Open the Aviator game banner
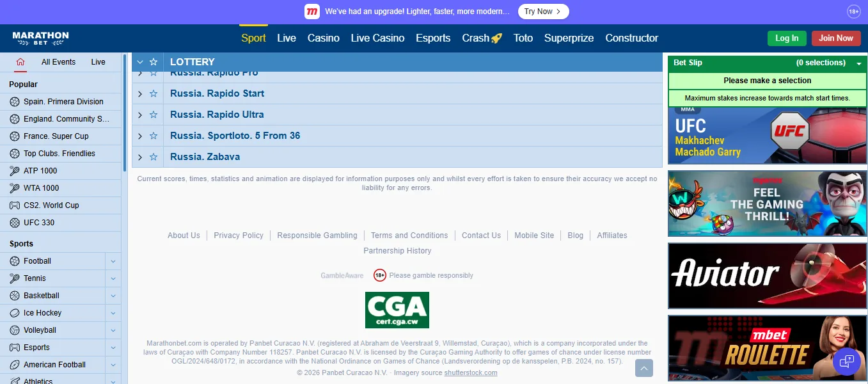 coord(767,276)
